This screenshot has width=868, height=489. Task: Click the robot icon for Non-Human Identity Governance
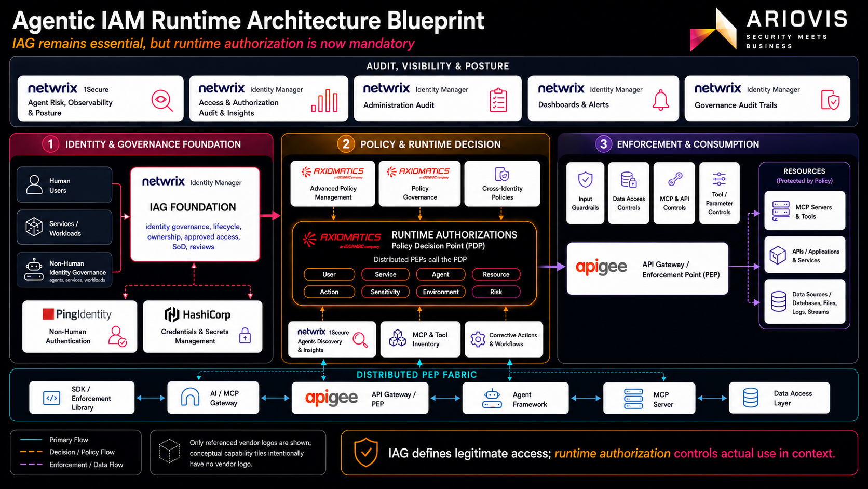34,270
